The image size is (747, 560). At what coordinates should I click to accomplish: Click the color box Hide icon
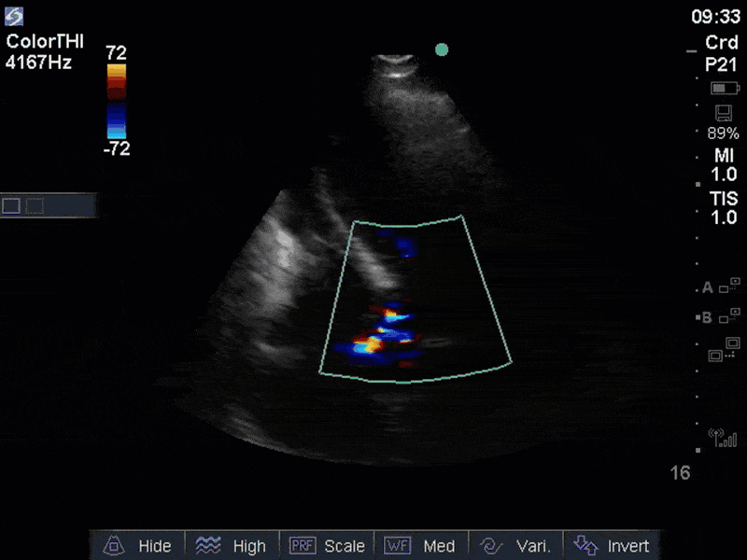pos(114,546)
